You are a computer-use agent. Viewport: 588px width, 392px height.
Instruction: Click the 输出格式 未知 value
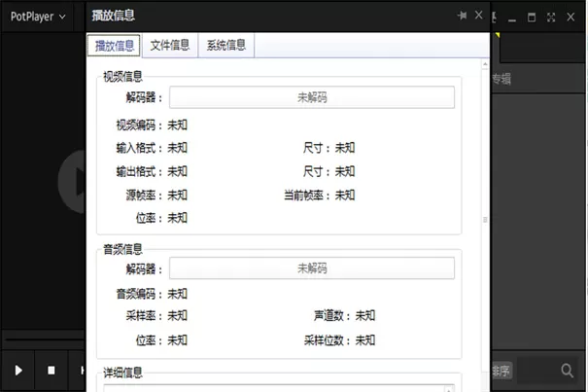[177, 171]
